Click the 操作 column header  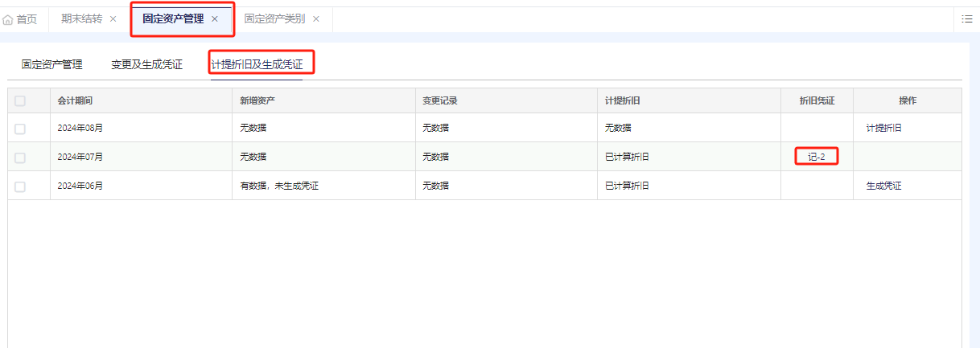[x=908, y=100]
